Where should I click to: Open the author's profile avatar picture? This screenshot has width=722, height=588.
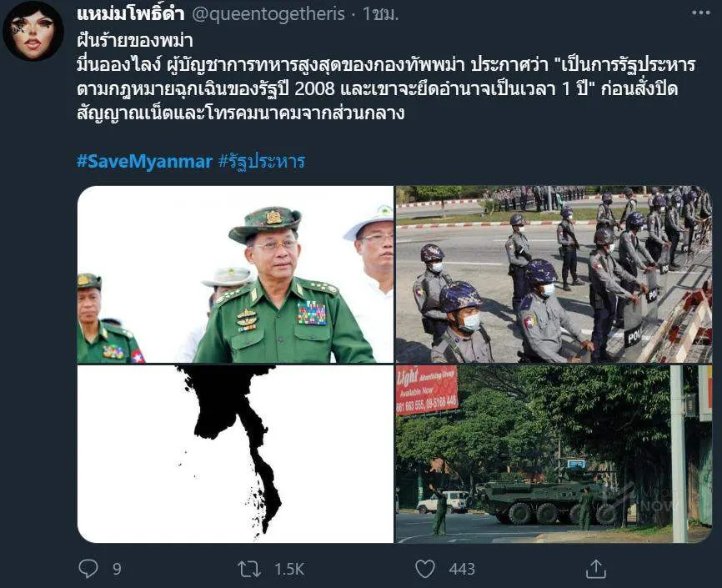point(33,31)
